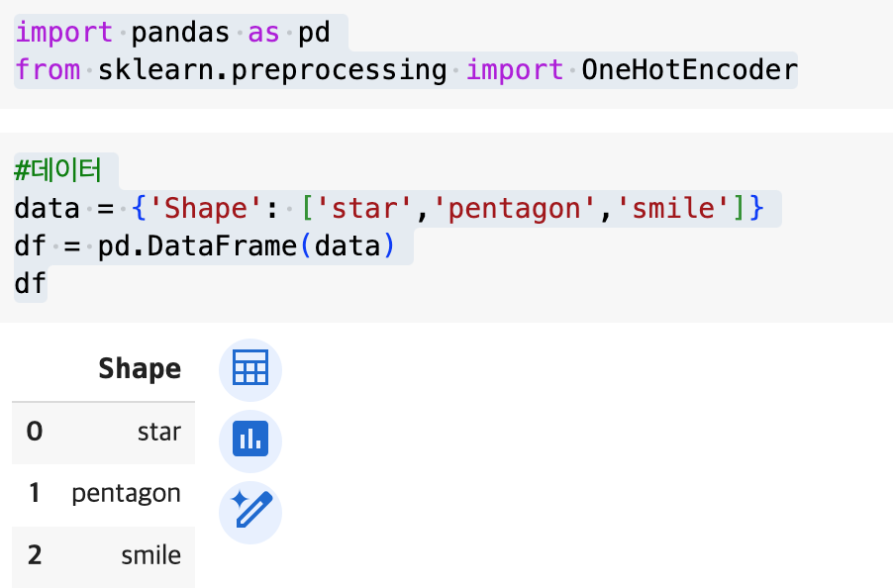Click row index 1 in table
893x588 pixels.
(35, 493)
